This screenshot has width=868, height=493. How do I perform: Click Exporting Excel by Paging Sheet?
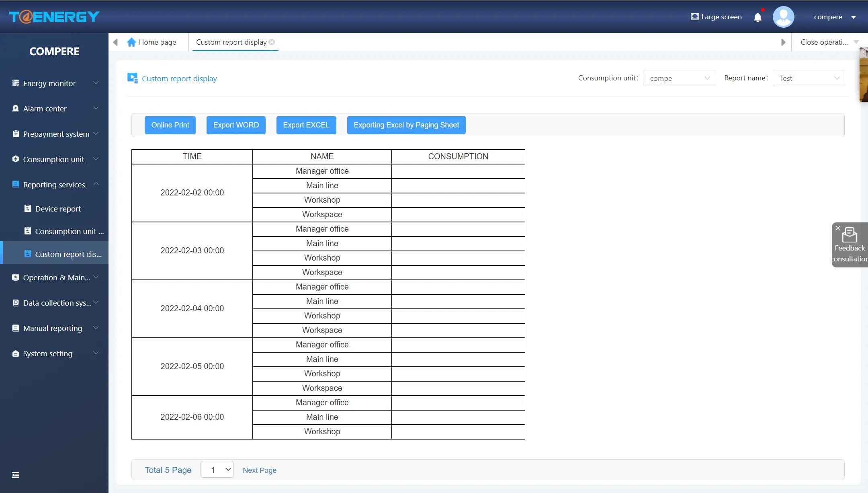point(406,125)
